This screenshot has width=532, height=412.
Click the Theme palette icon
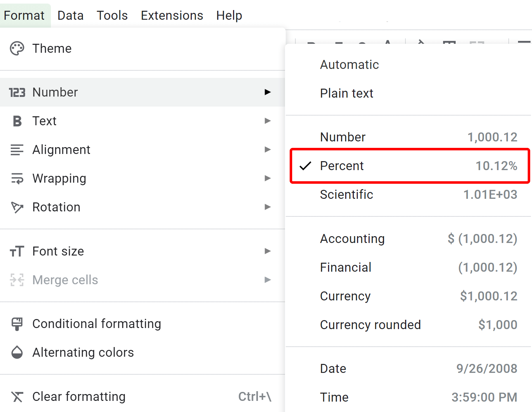pyautogui.click(x=17, y=48)
